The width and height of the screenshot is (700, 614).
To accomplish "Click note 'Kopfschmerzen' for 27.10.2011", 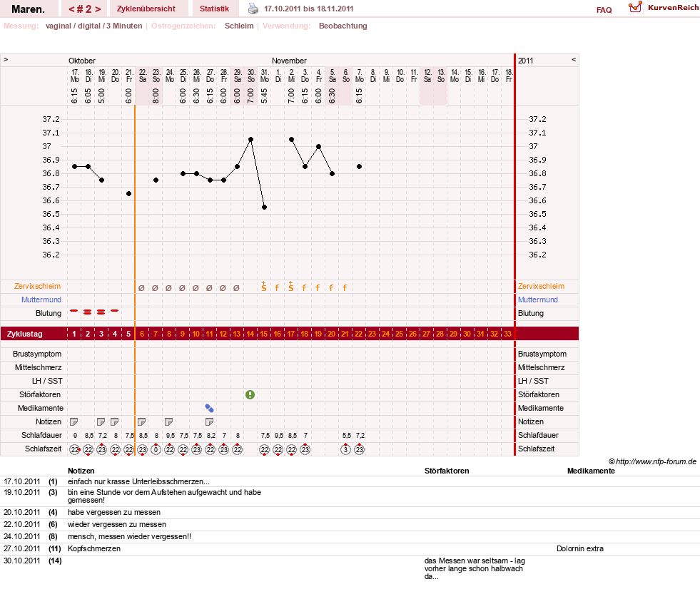I will pyautogui.click(x=94, y=548).
